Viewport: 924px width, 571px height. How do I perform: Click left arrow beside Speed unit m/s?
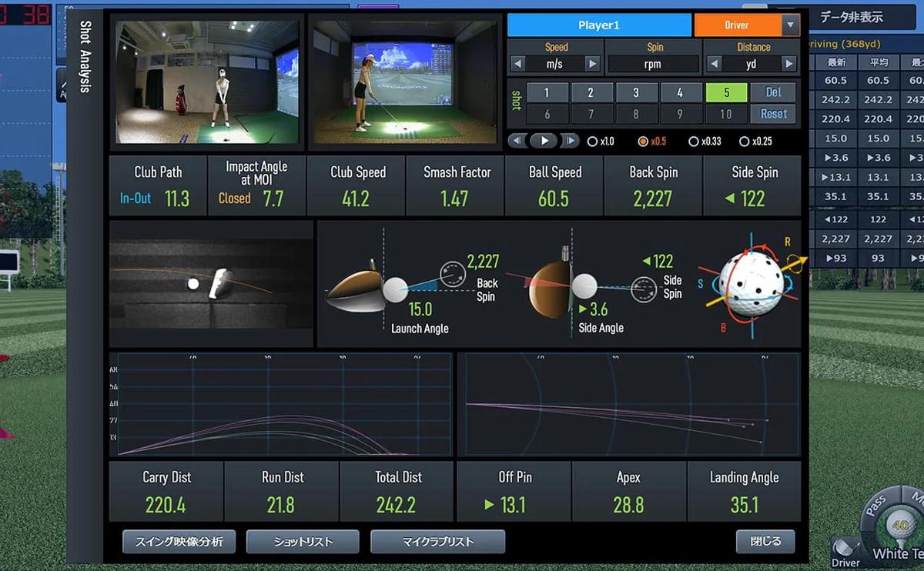tap(517, 64)
